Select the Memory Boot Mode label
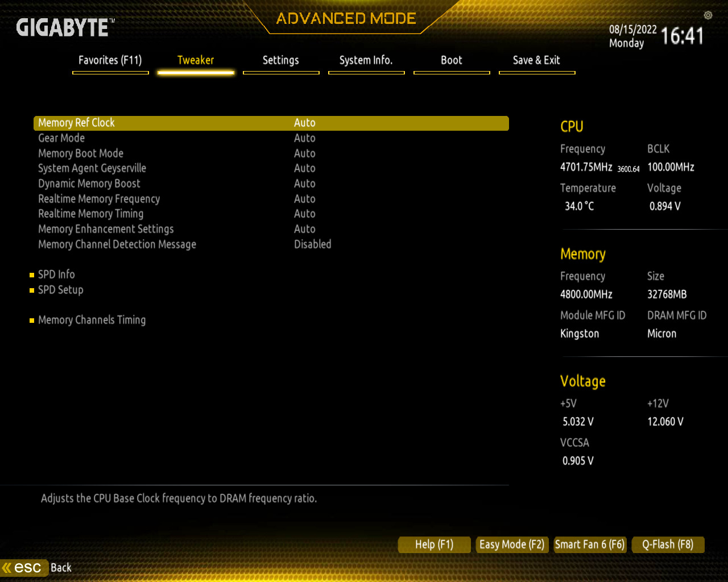728x582 pixels. coord(81,153)
